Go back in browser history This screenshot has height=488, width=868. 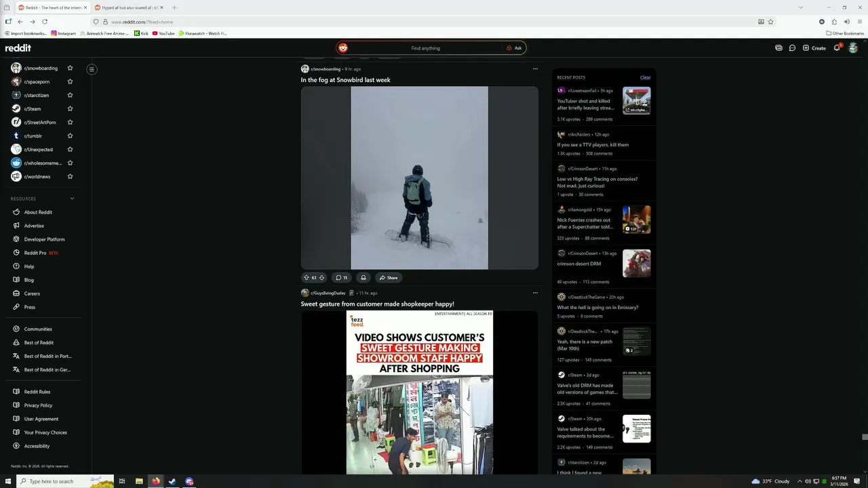pos(20,22)
